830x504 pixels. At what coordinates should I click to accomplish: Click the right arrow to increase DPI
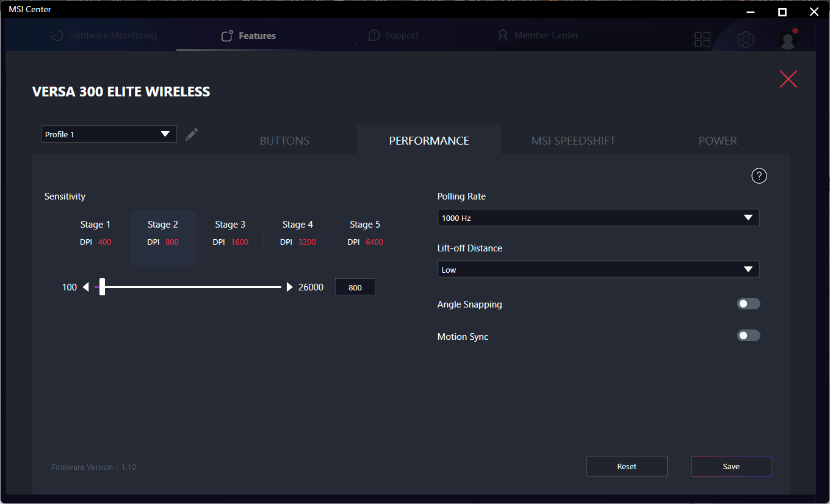coord(289,287)
